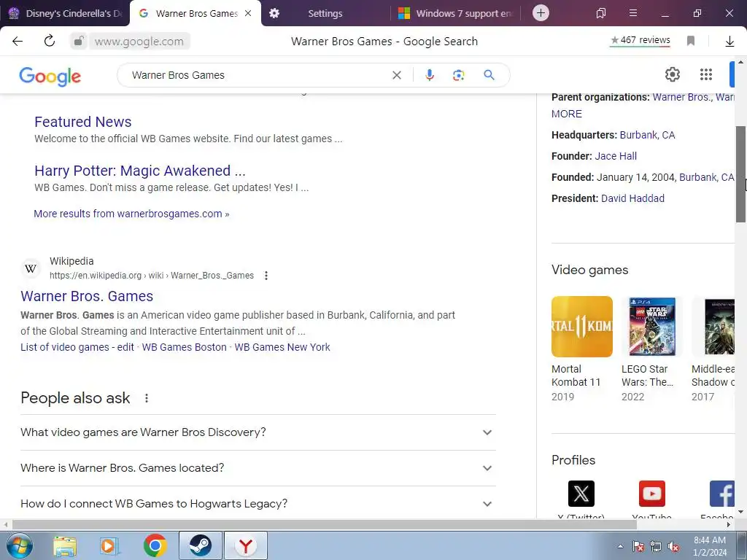Image resolution: width=747 pixels, height=560 pixels.
Task: Open downloads with the download arrow icon
Action: (729, 41)
